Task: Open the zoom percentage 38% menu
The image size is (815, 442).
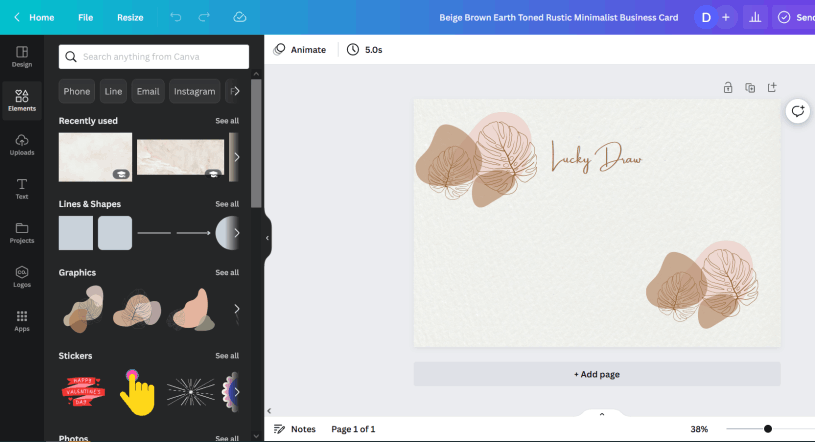Action: (699, 429)
